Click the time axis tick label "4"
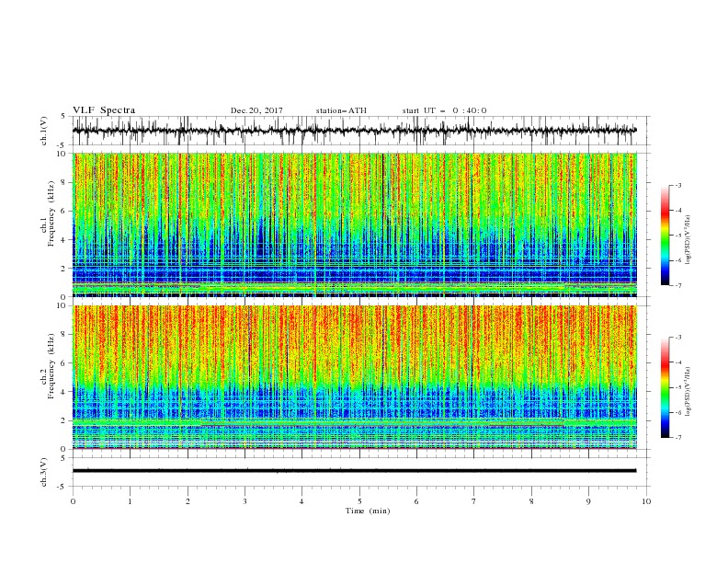 pos(301,501)
